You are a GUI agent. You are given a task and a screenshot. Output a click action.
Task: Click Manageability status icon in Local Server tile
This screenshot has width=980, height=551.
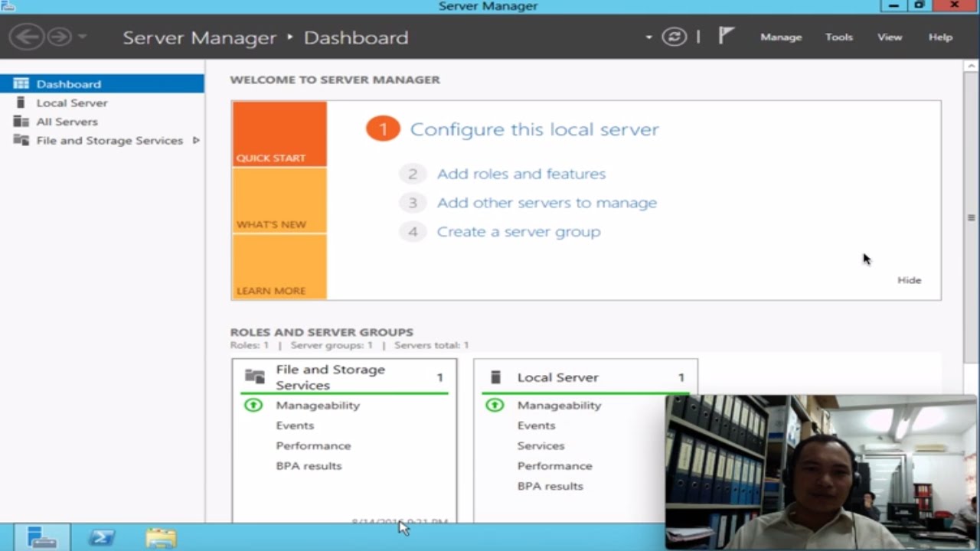tap(495, 405)
